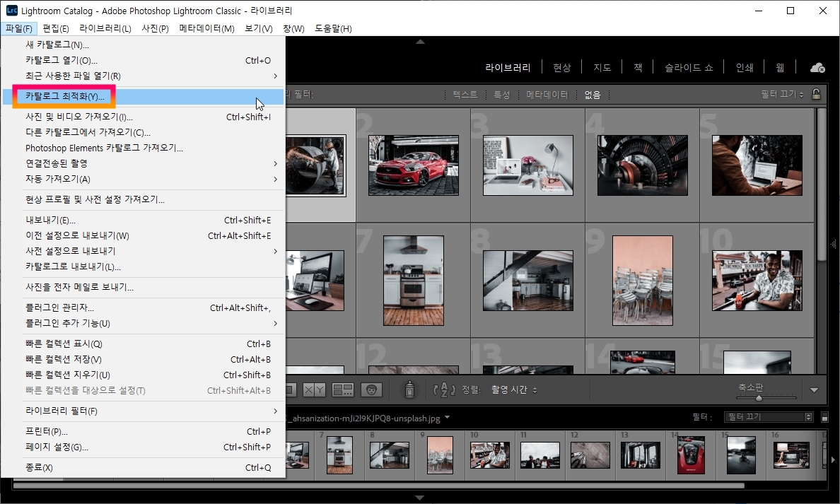
Task: Open the 필터 끄기 filmstrip filter combo box
Action: point(768,416)
